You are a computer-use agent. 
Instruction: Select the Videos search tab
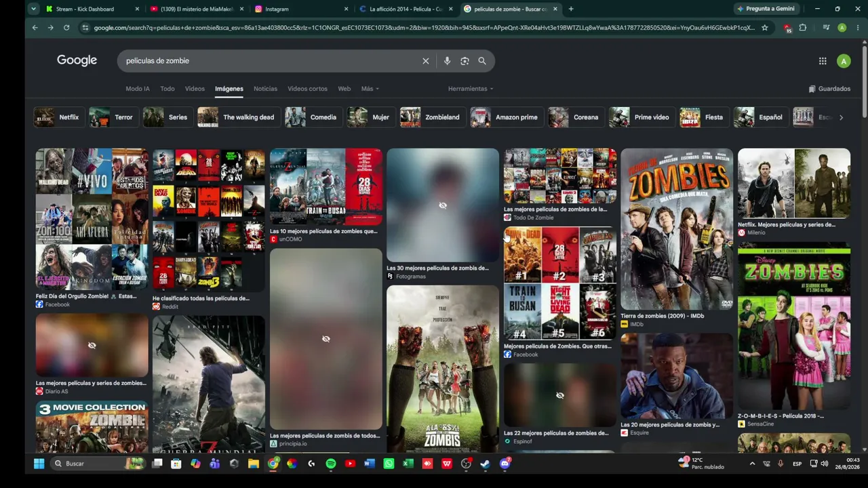click(195, 89)
